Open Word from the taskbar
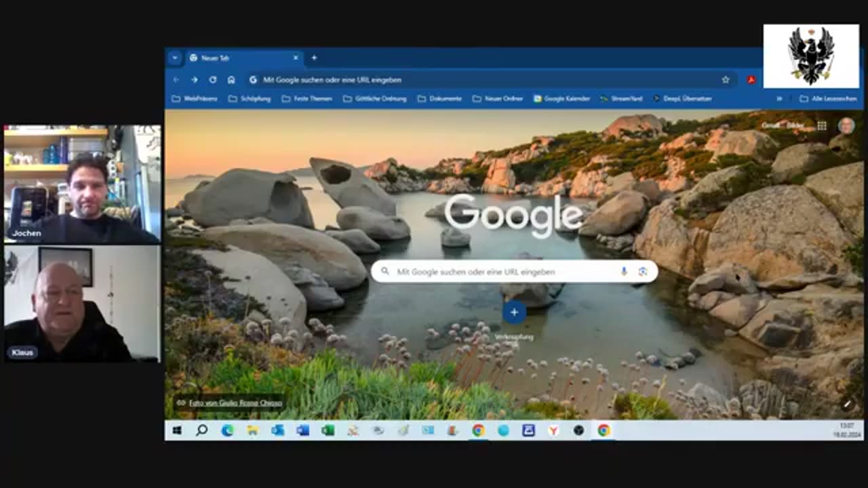This screenshot has height=488, width=868. (x=302, y=430)
